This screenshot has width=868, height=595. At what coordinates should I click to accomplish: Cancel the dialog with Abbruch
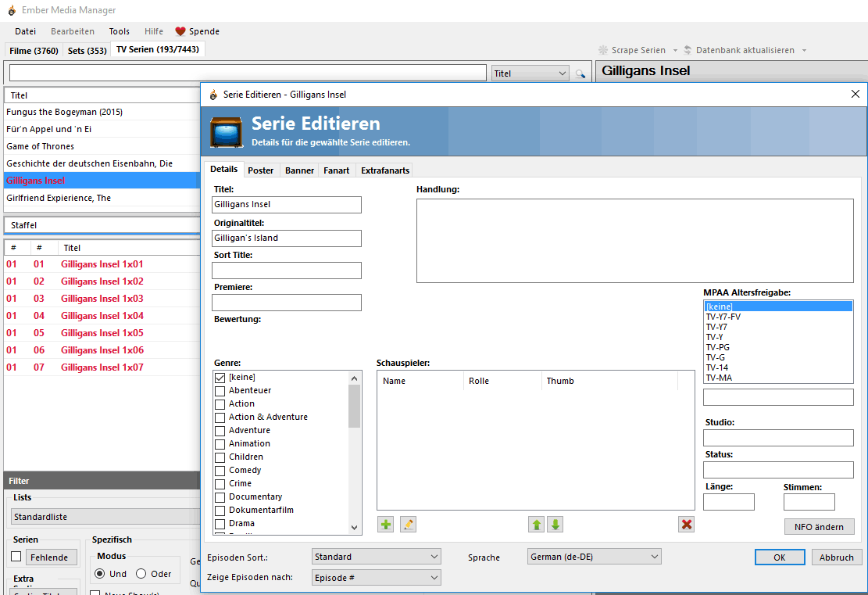[837, 557]
